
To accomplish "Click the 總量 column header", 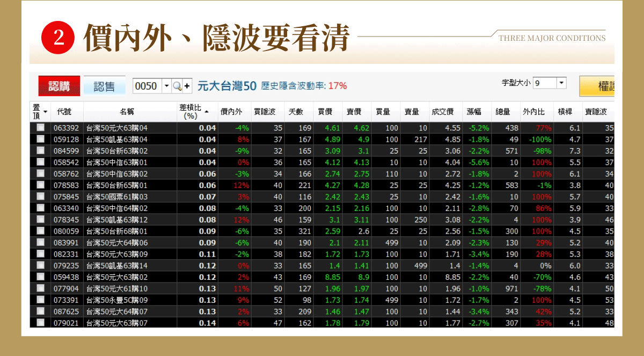I will coord(503,112).
